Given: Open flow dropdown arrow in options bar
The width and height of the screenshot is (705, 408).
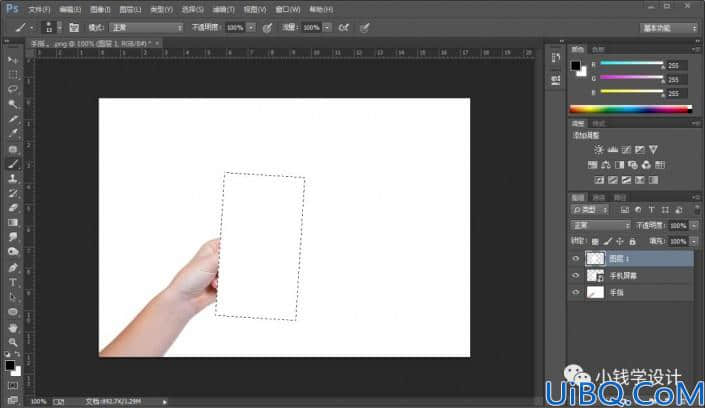Looking at the screenshot, I should click(327, 28).
